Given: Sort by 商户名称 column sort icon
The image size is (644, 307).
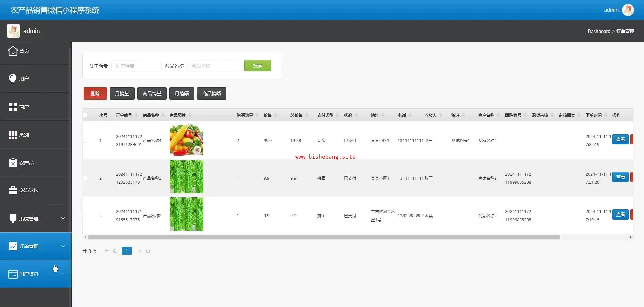Looking at the screenshot, I should [x=498, y=115].
